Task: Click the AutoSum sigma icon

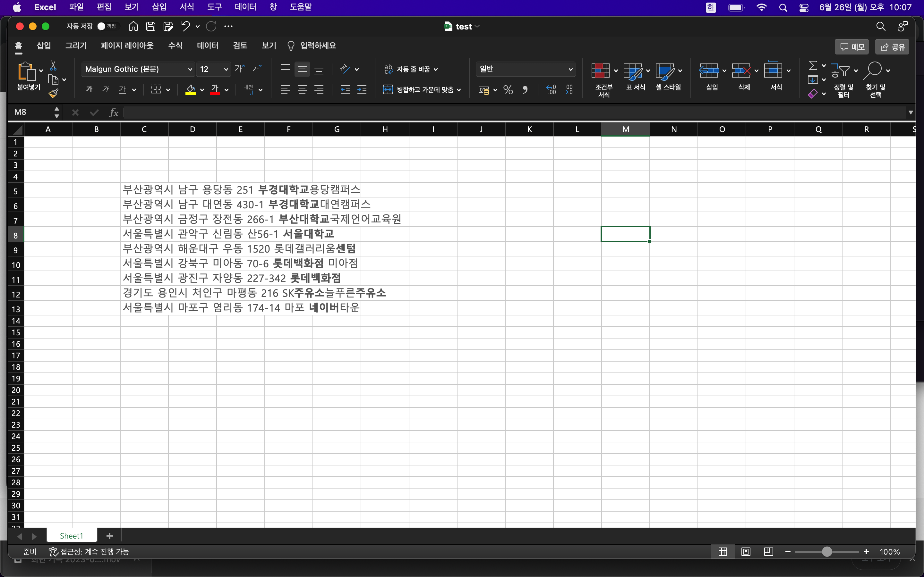Action: [813, 66]
